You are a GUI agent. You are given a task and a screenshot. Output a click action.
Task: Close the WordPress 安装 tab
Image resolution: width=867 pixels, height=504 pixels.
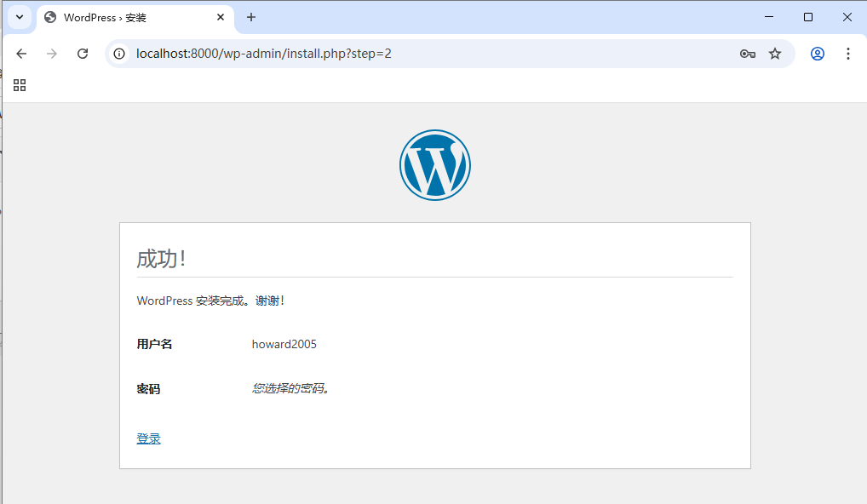(221, 17)
